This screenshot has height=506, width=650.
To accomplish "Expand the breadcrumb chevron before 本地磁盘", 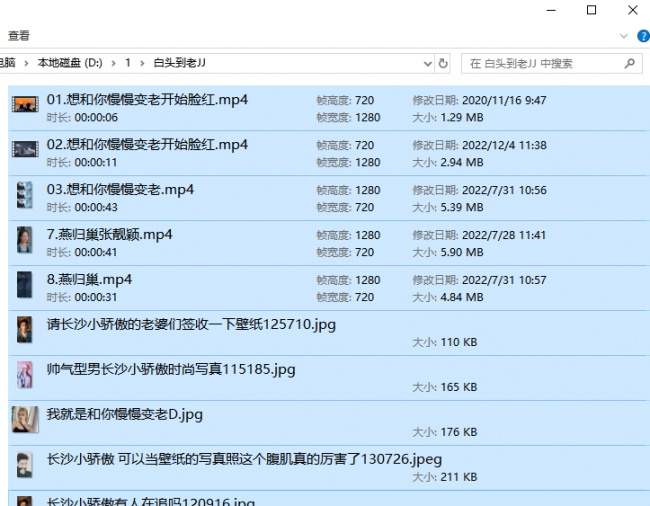I will (26, 63).
